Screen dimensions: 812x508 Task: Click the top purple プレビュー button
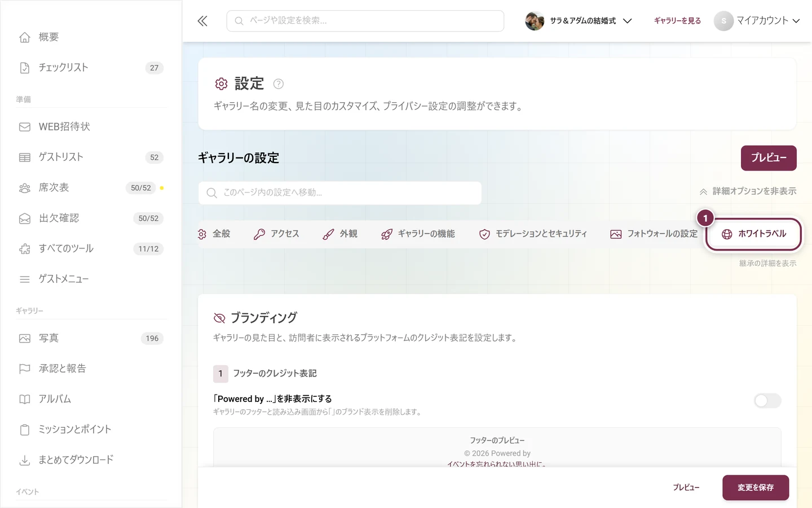coord(769,158)
